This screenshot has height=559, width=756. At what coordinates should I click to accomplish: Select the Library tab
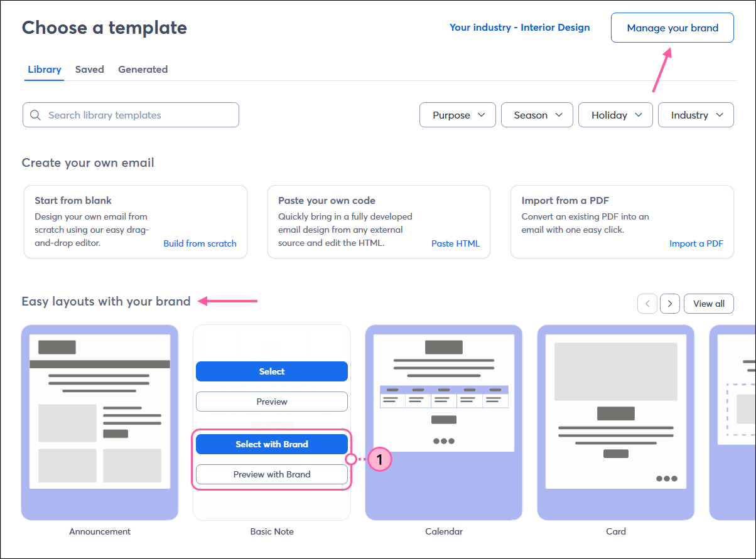coord(44,69)
